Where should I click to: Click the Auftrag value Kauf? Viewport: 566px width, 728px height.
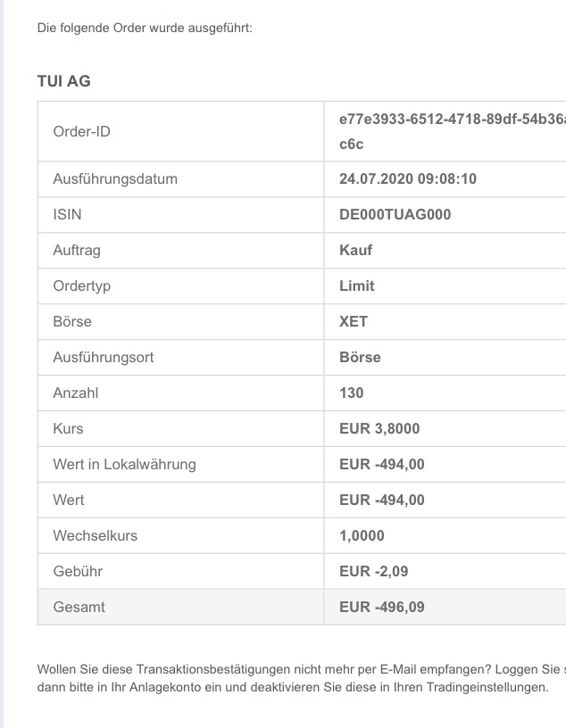coord(355,250)
